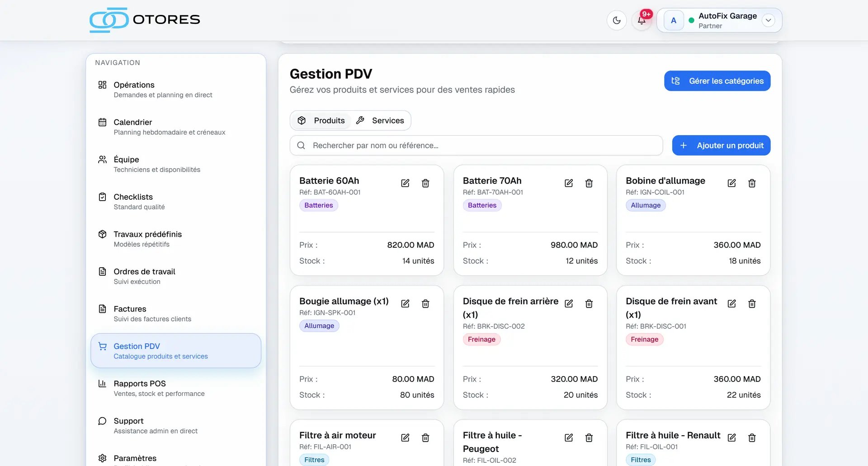Delete Bougie allumage (x1) product
868x466 pixels.
(x=425, y=304)
